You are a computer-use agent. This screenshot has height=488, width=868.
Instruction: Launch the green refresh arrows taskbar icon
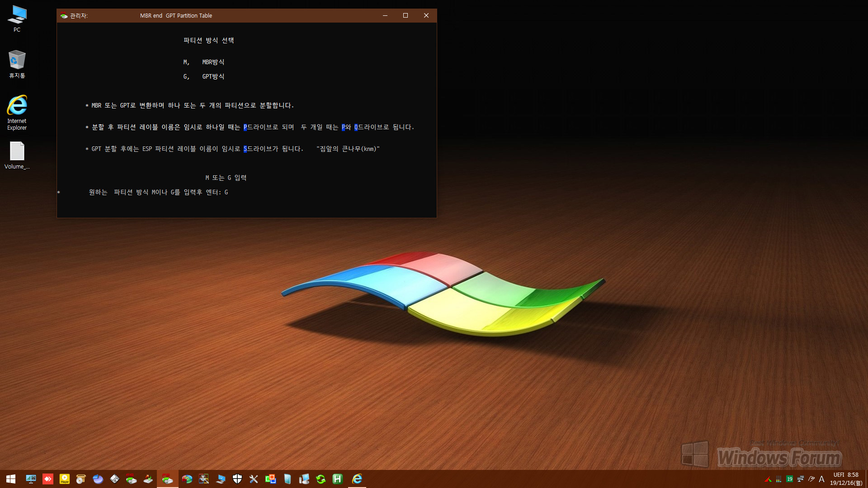pyautogui.click(x=321, y=479)
